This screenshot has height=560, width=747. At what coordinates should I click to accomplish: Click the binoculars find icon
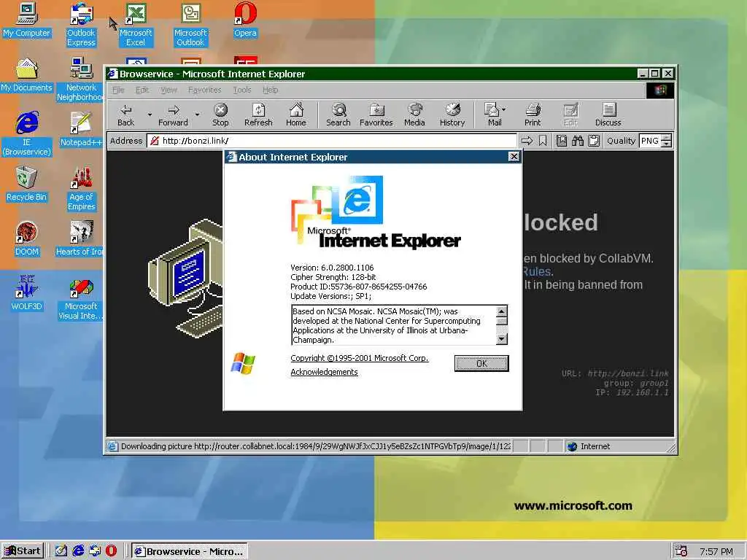[x=578, y=141]
